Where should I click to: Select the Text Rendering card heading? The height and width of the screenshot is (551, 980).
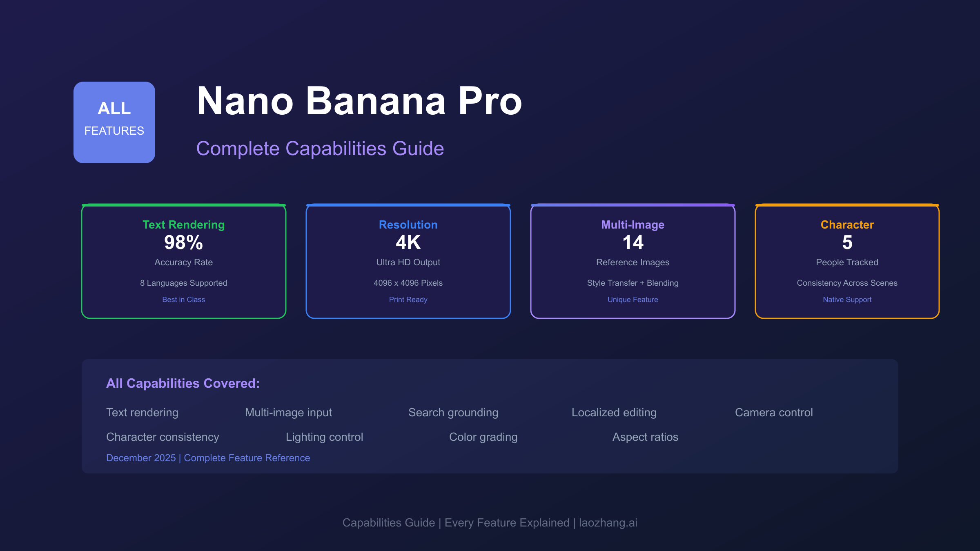183,225
